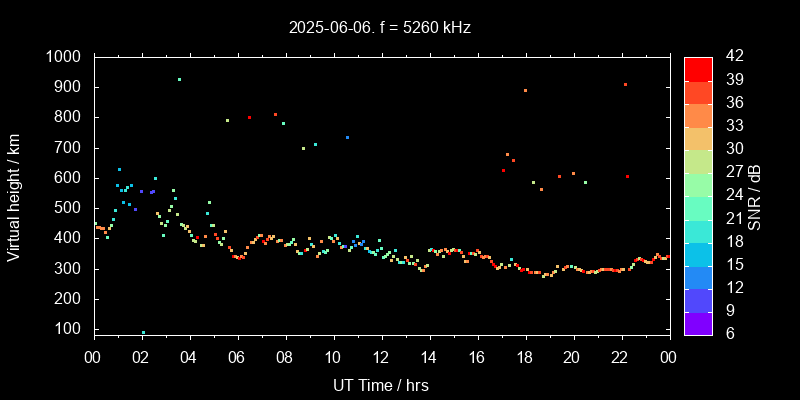This screenshot has width=800, height=400.
Task: Click the 100 tick label on height axis
Action: click(69, 329)
